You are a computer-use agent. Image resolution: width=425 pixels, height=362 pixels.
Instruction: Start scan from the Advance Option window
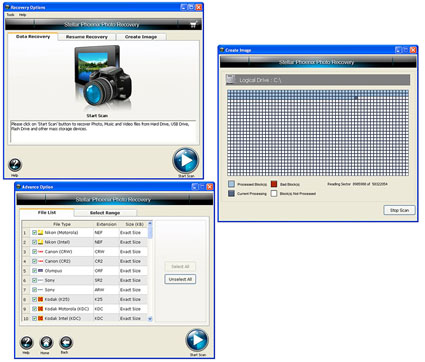tap(197, 340)
